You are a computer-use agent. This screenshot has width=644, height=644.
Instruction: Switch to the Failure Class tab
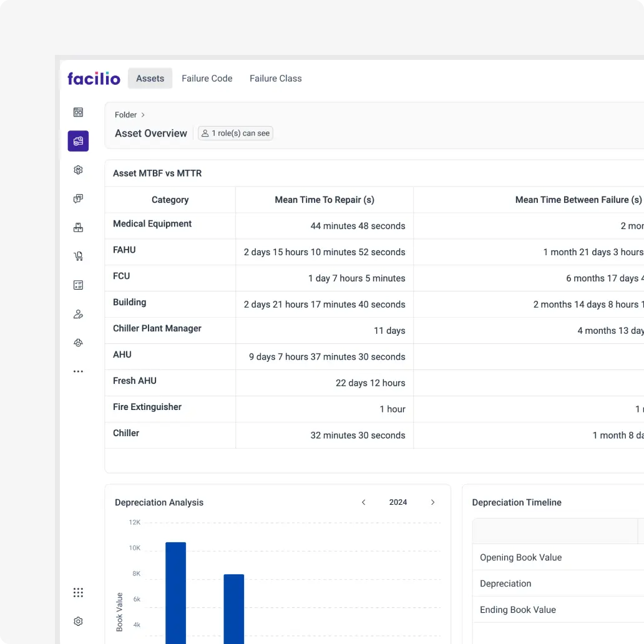tap(275, 78)
